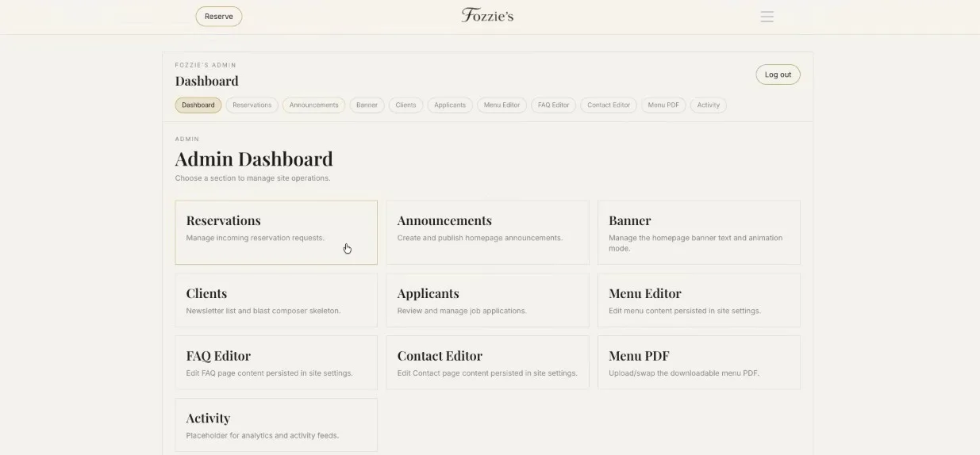Open the Menu Editor dashboard card
The image size is (980, 455).
coord(699,300)
